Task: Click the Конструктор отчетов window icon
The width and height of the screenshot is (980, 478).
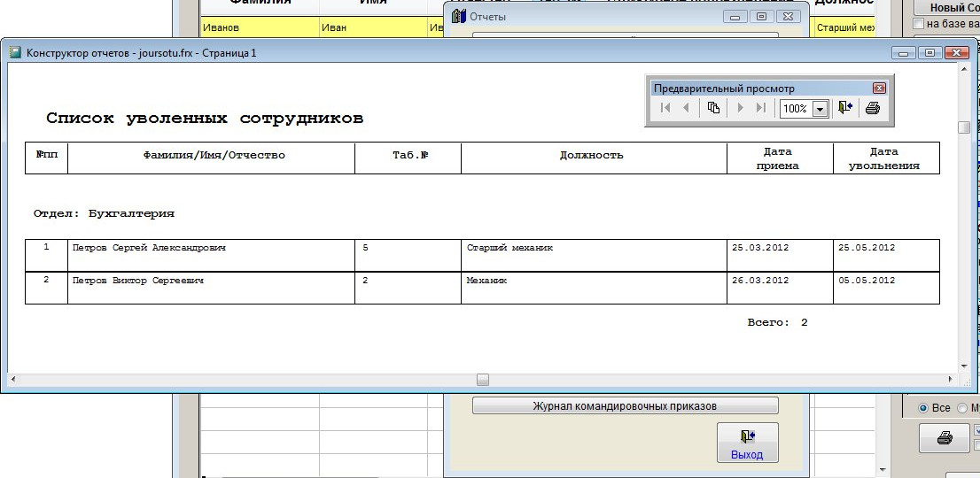Action: (x=15, y=53)
